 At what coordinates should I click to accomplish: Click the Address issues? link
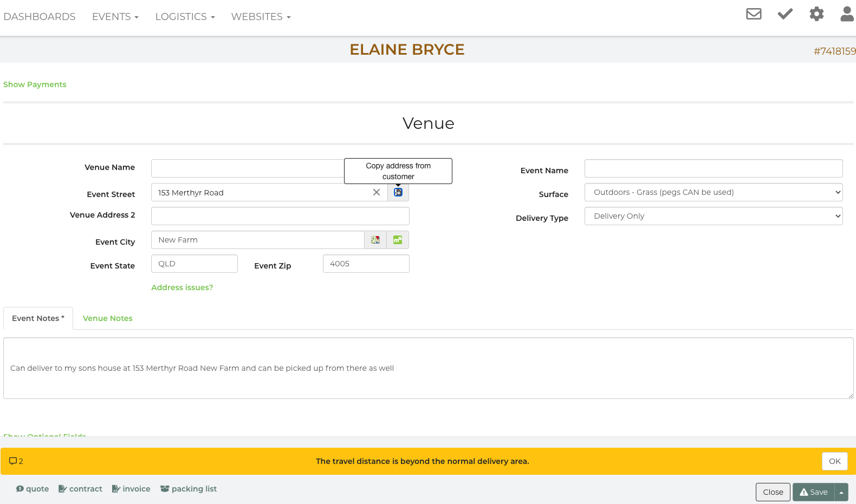[182, 287]
